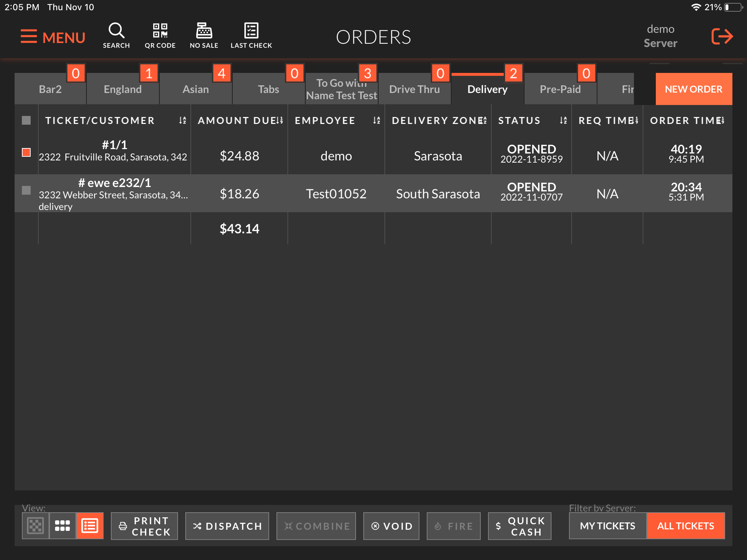
Task: Filter by MY TICKETS
Action: [607, 526]
